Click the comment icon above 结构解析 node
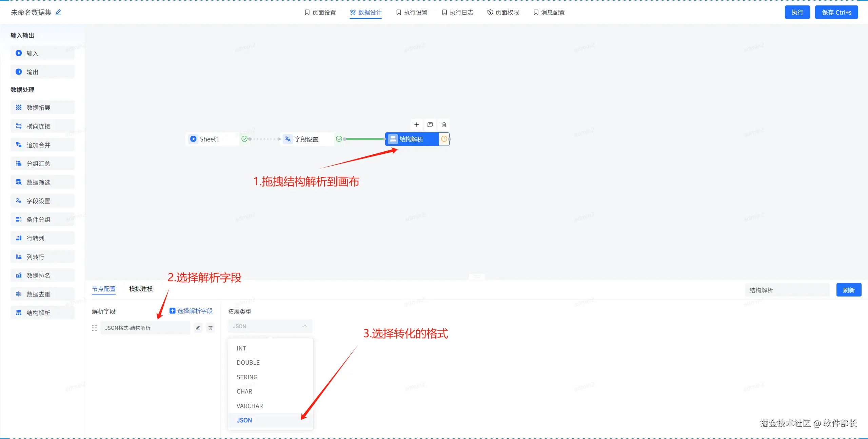The image size is (868, 439). [x=430, y=125]
